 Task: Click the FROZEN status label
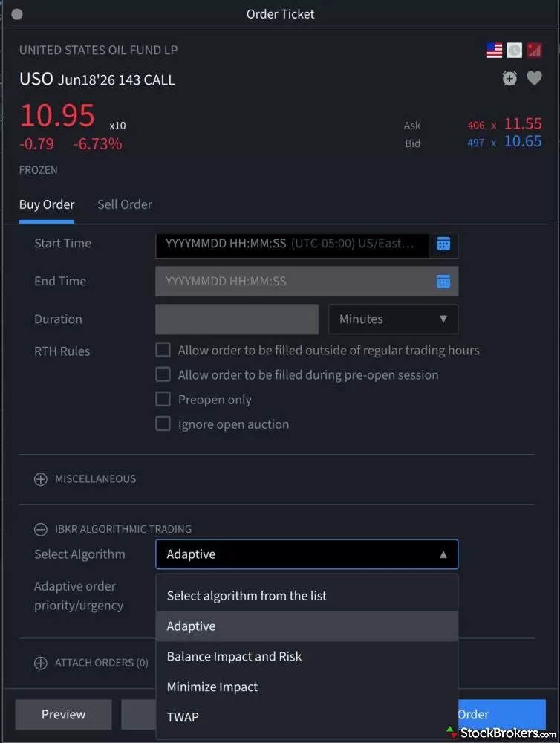39,170
